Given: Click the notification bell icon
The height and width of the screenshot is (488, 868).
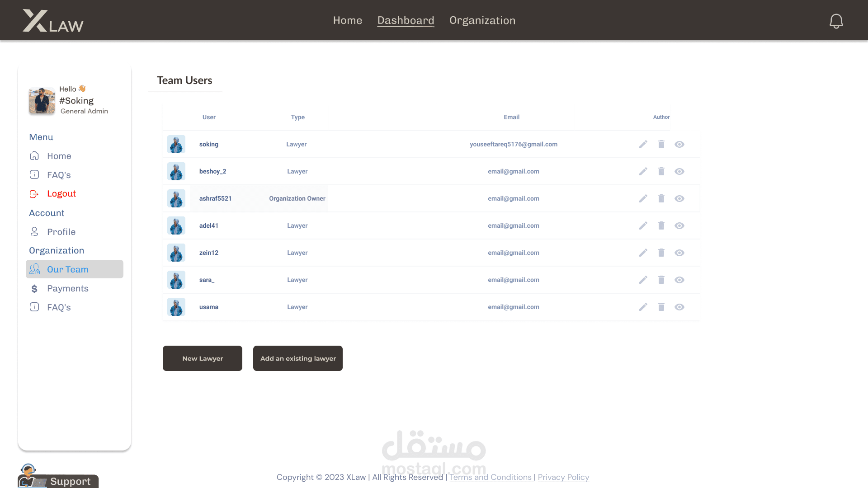Looking at the screenshot, I should [836, 21].
